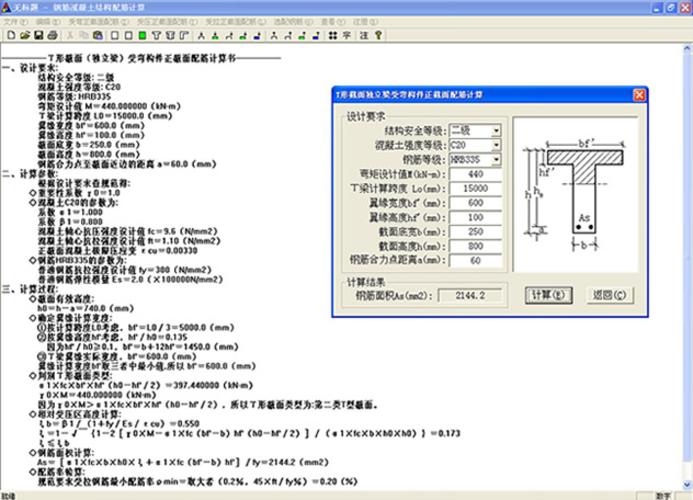Click the 注 annotation toolbar icon
Screen dimensions: 693x500
[x=364, y=35]
